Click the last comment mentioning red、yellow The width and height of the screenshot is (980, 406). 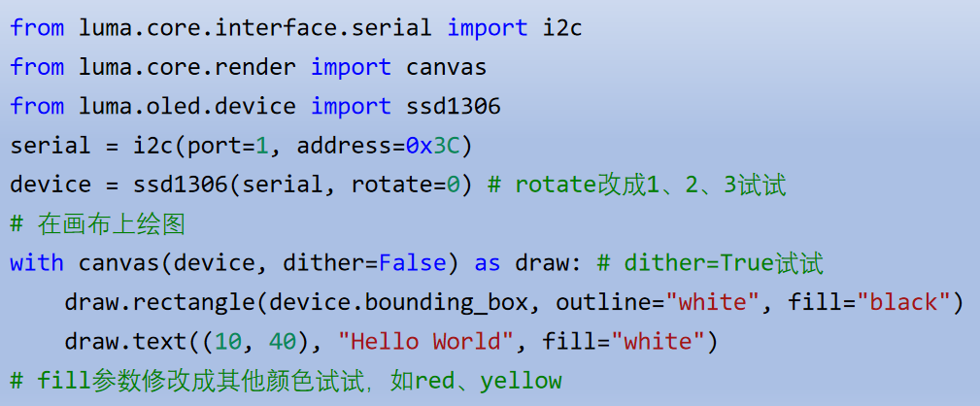point(286,381)
